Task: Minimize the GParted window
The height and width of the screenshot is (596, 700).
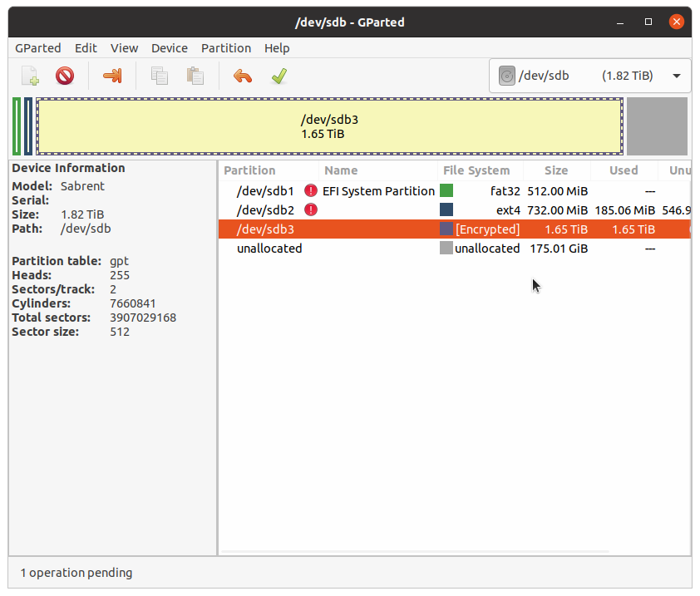Action: [620, 22]
